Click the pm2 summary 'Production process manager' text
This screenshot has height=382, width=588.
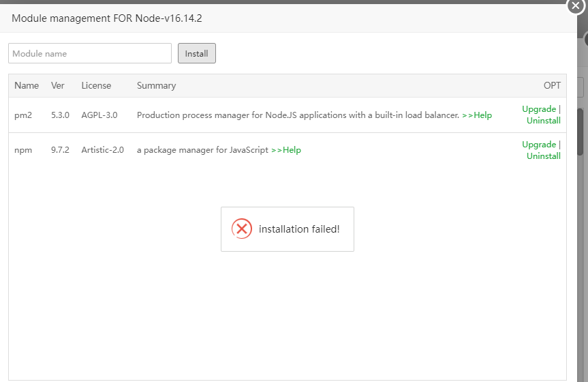point(298,115)
